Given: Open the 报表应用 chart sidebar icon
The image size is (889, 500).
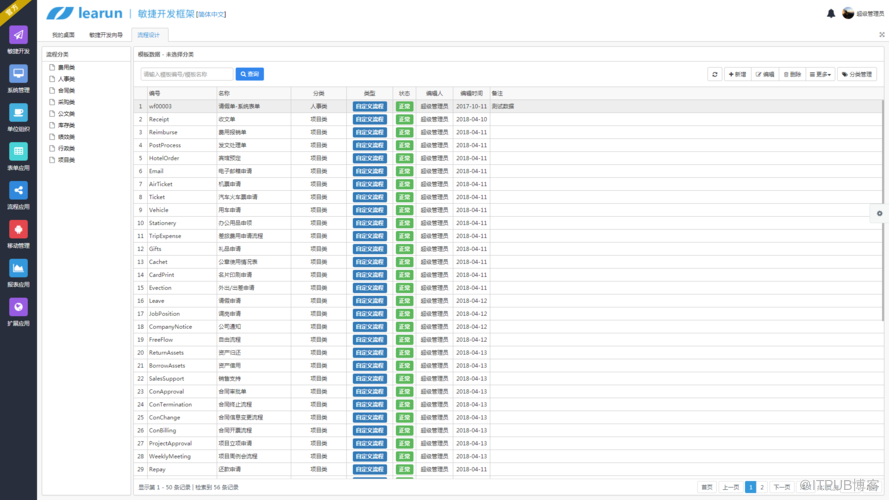Looking at the screenshot, I should [18, 268].
